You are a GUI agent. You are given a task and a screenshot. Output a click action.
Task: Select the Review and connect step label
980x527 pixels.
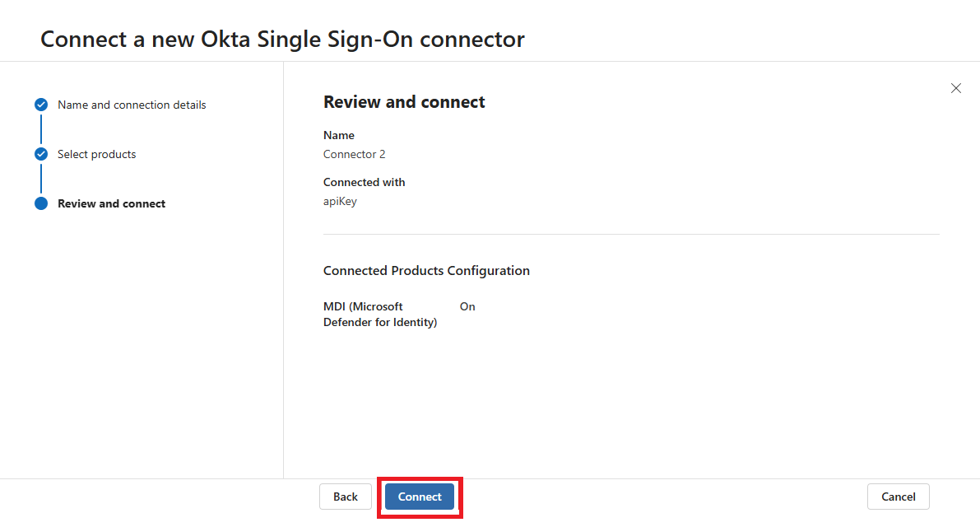click(x=111, y=203)
